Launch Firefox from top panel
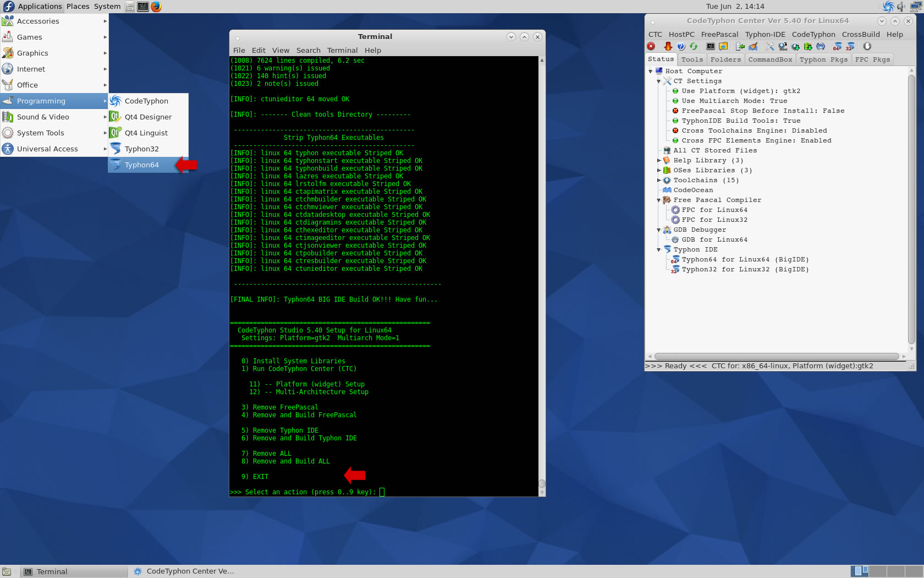The image size is (924, 578). (x=157, y=7)
